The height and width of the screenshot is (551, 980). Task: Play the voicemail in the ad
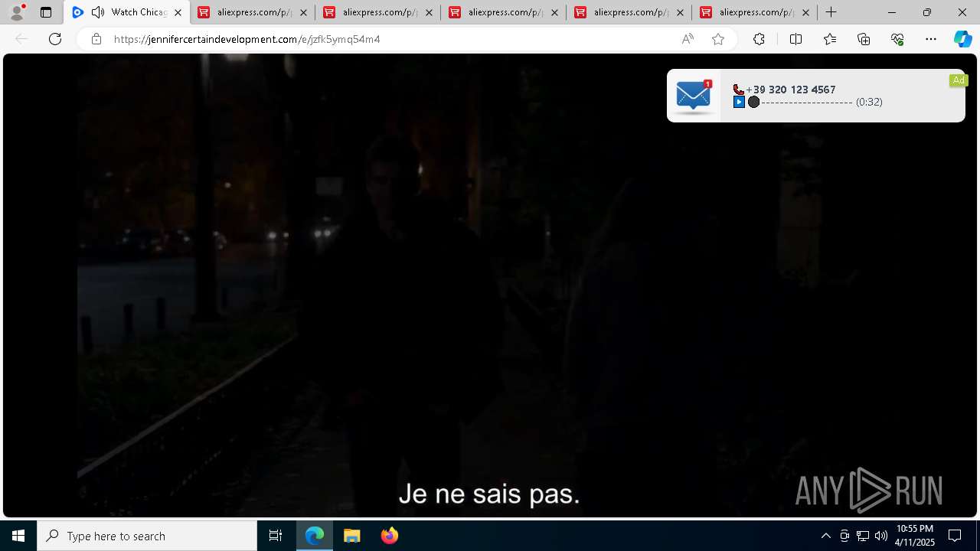click(739, 102)
